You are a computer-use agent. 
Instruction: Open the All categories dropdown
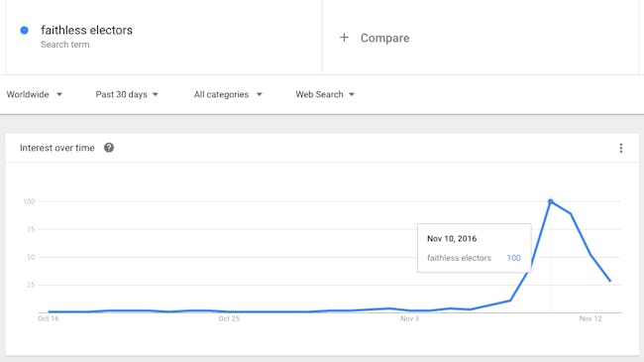[228, 94]
